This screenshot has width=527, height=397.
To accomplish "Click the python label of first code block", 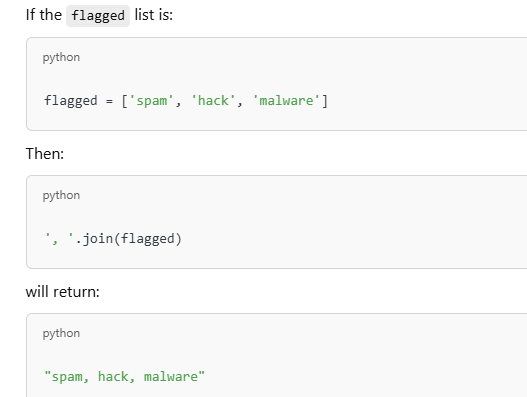I will (61, 57).
